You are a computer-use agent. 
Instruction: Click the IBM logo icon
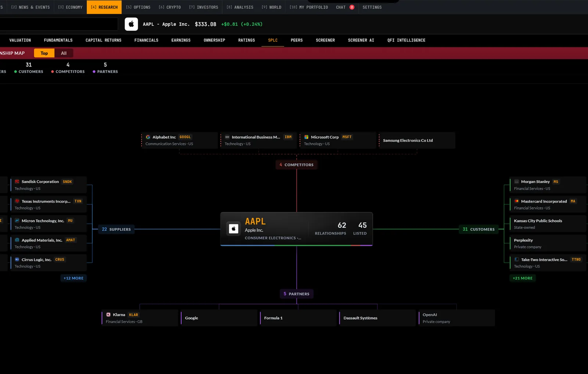coord(227,137)
